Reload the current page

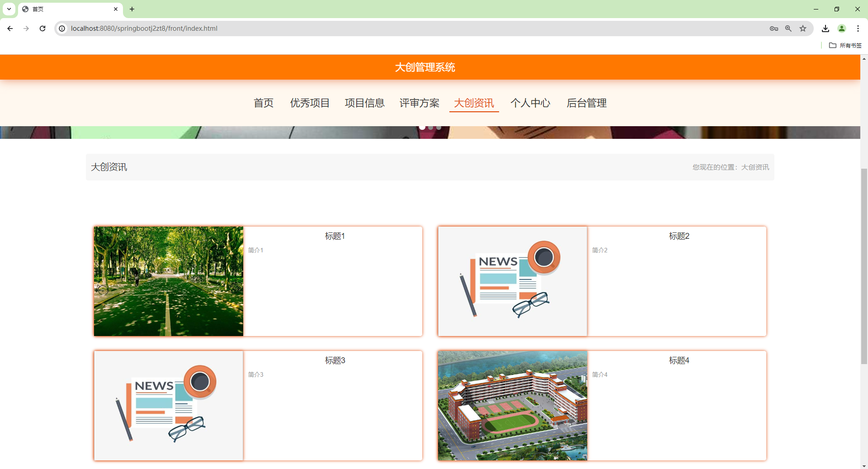click(x=42, y=28)
